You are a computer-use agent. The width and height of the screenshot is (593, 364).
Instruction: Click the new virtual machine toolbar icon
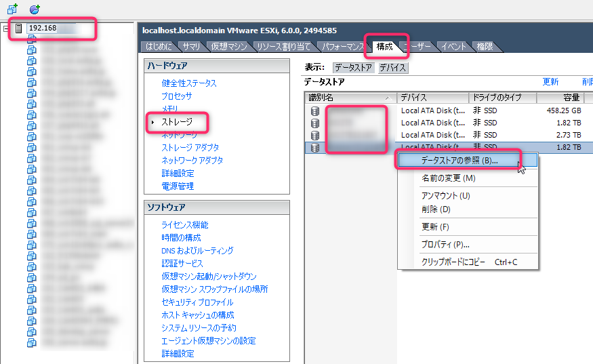pyautogui.click(x=12, y=9)
